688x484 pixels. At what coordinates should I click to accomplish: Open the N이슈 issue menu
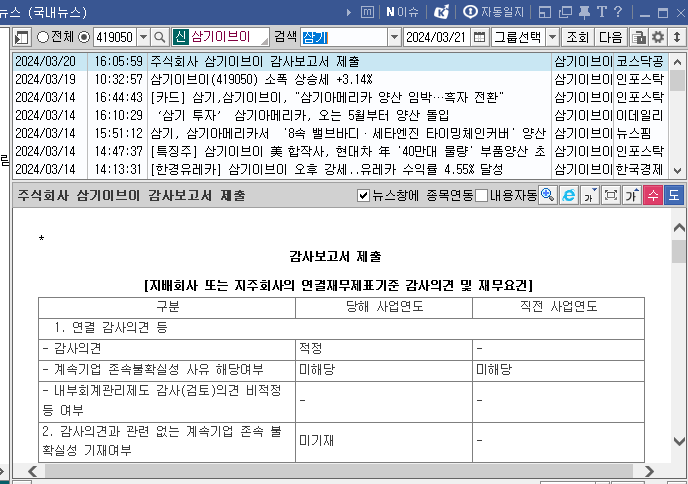pyautogui.click(x=402, y=12)
